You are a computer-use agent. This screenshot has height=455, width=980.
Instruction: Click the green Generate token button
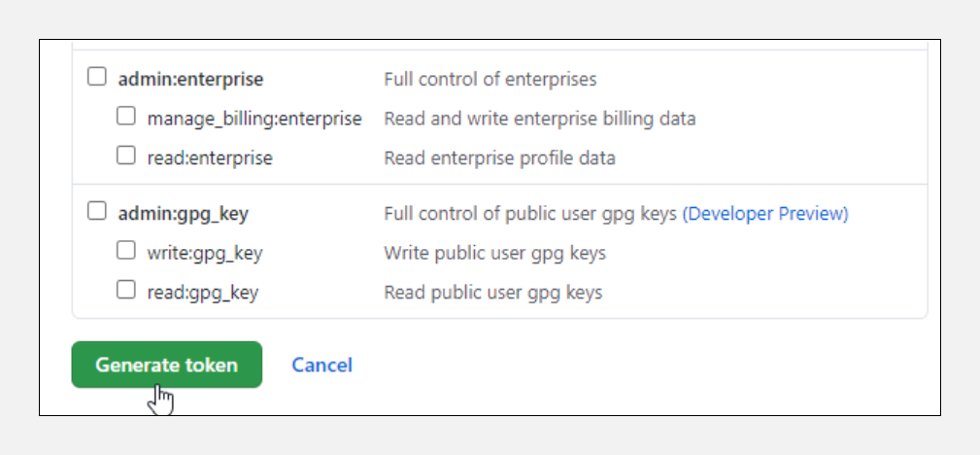(166, 365)
